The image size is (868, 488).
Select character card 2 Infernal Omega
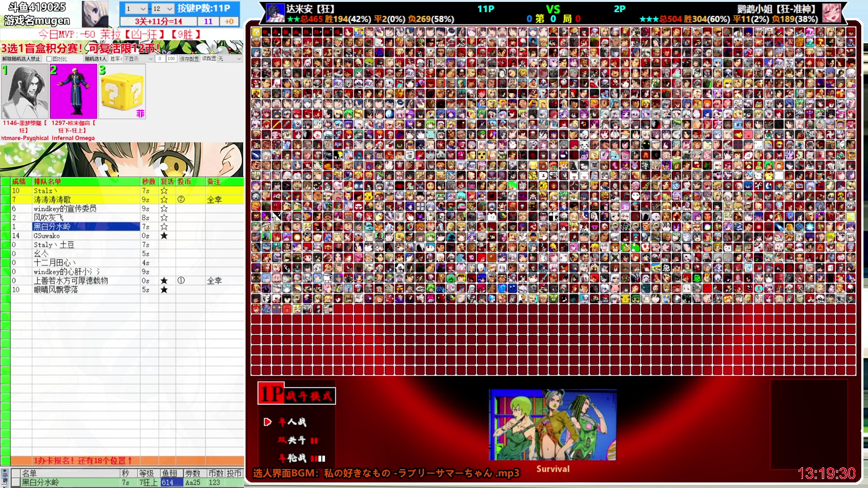[x=73, y=91]
